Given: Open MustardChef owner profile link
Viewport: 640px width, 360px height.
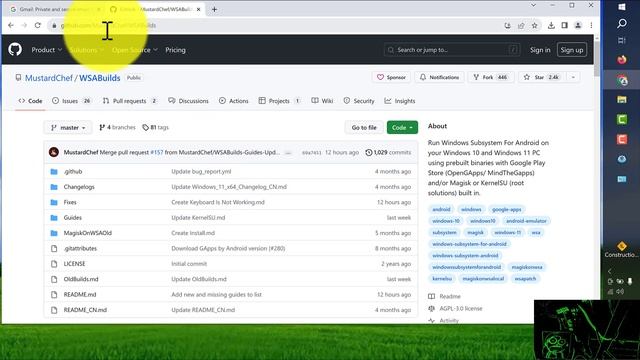Looking at the screenshot, I should pyautogui.click(x=49, y=78).
